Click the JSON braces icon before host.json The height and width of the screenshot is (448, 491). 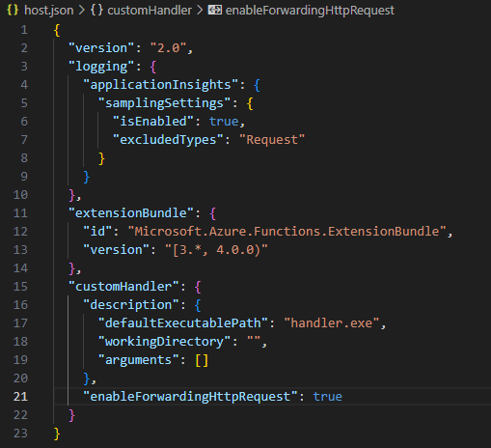[x=13, y=11]
